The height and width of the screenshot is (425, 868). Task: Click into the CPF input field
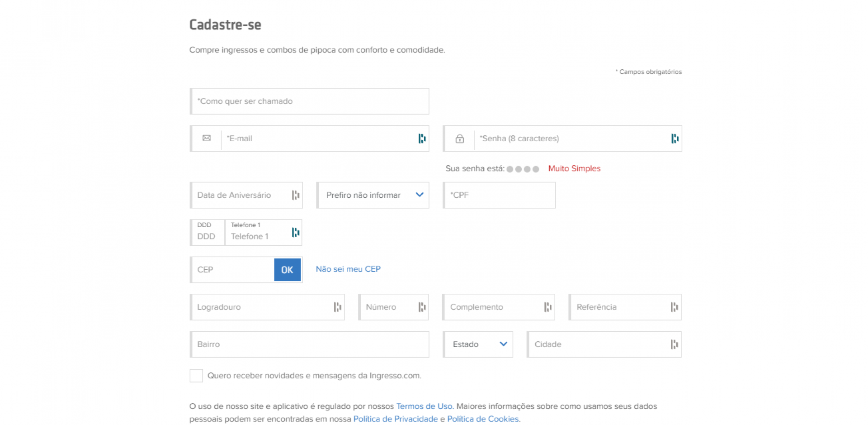click(500, 195)
